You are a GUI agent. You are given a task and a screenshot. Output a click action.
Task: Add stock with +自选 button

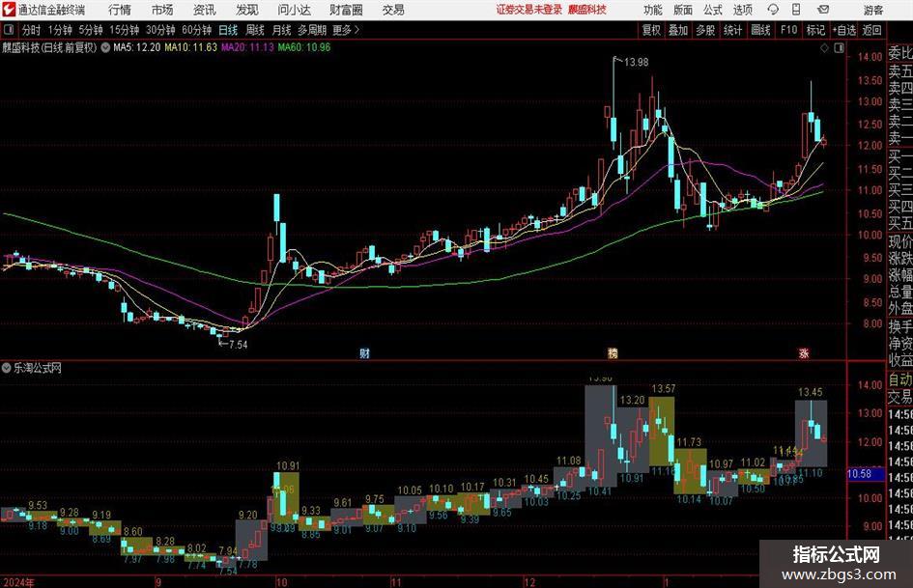(844, 30)
